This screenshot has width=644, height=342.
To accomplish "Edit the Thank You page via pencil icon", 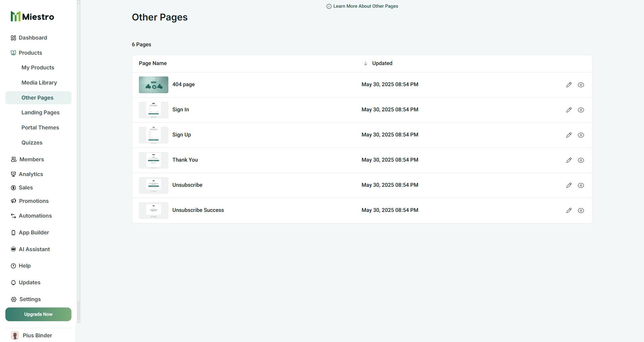I will 569,160.
